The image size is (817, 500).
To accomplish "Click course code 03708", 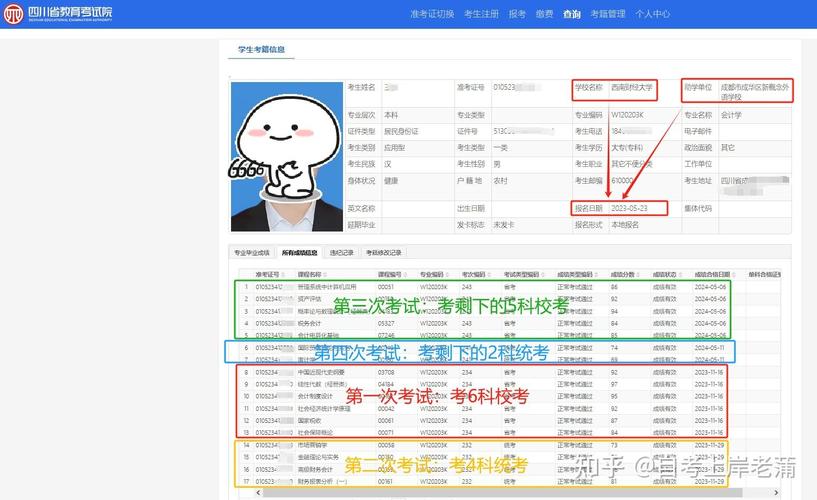I will [386, 372].
